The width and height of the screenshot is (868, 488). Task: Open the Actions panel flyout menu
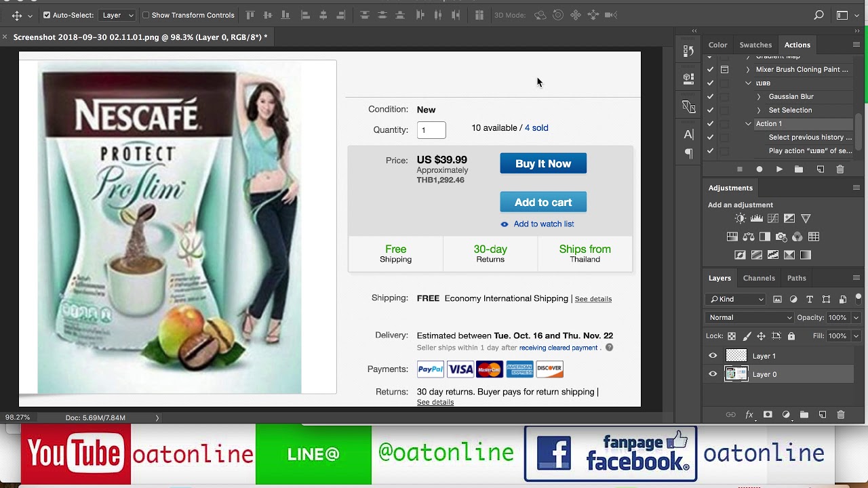(x=856, y=45)
